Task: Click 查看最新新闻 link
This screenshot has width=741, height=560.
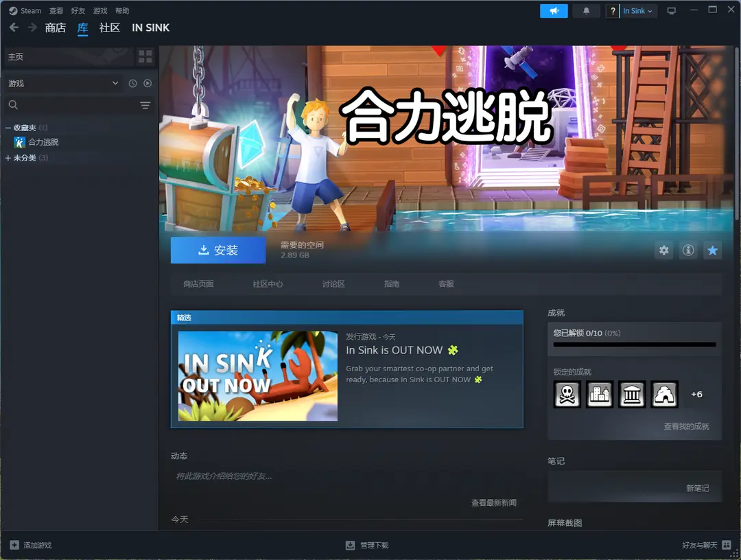Action: (494, 503)
